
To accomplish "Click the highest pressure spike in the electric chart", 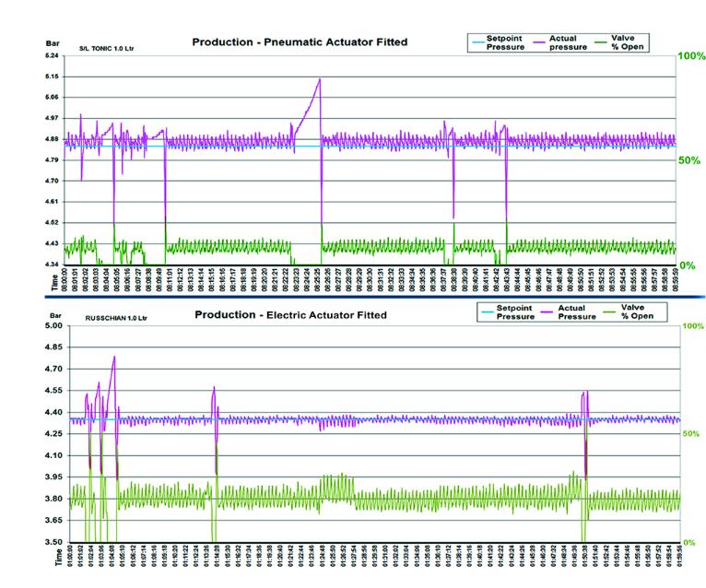I will [114, 357].
